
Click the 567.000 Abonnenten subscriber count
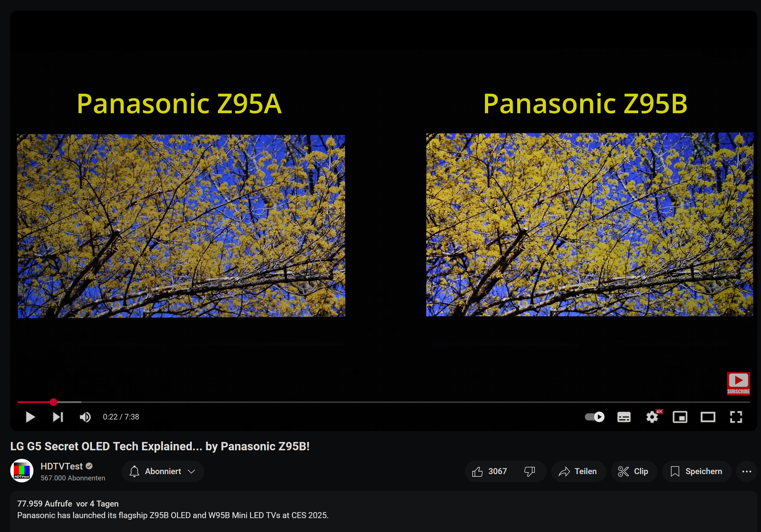click(73, 478)
